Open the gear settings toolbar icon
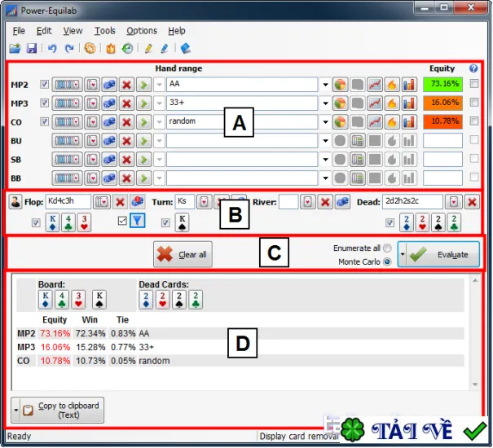Screen dimensions: 493x448 tap(90, 48)
